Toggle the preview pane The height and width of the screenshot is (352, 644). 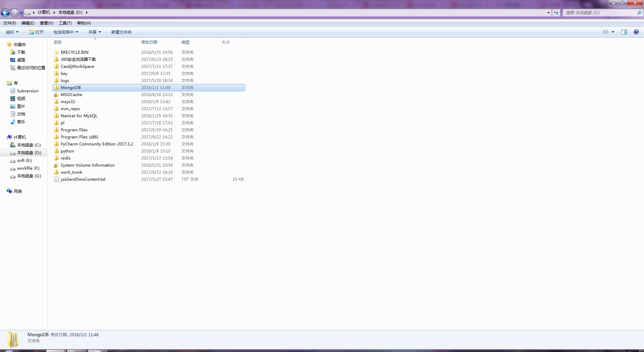(x=624, y=32)
